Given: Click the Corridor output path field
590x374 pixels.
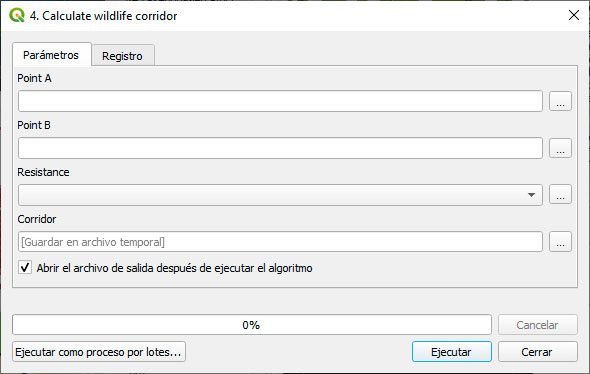Looking at the screenshot, I should click(280, 242).
